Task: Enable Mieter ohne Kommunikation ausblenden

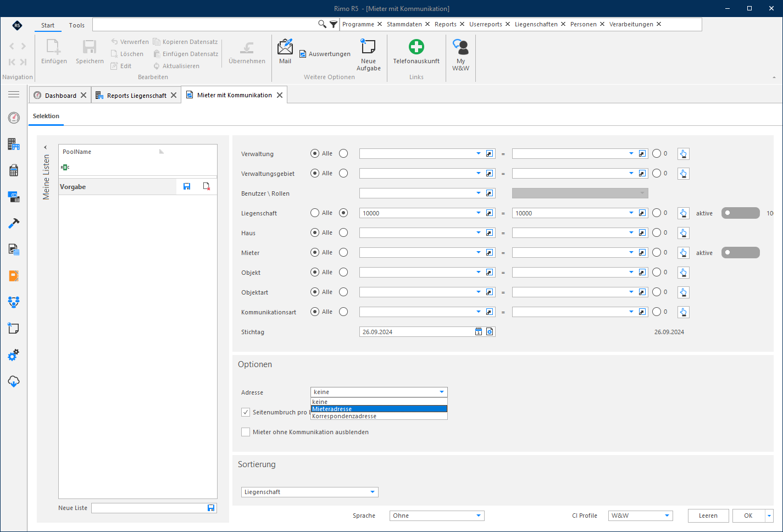Action: [x=246, y=432]
